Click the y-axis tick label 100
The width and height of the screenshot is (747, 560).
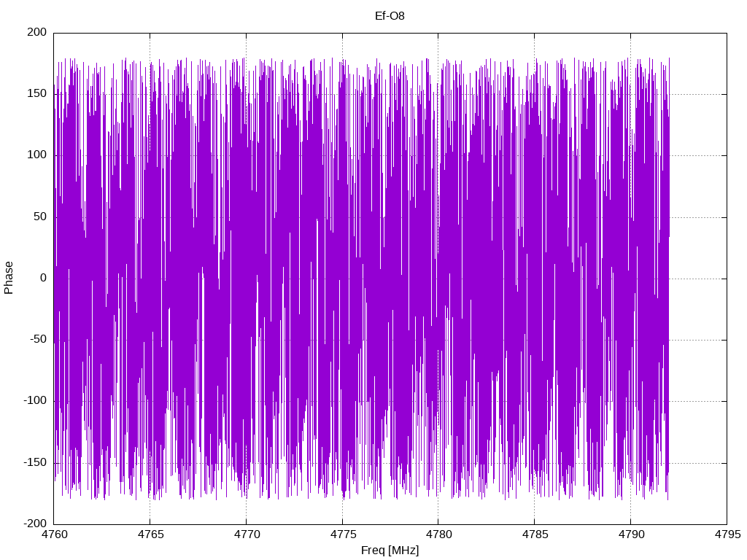click(x=37, y=155)
